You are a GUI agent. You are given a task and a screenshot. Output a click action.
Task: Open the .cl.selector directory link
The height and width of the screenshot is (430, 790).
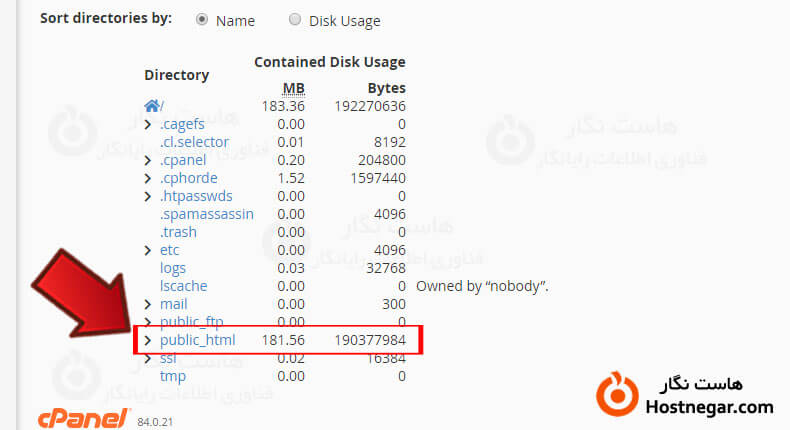coord(194,142)
